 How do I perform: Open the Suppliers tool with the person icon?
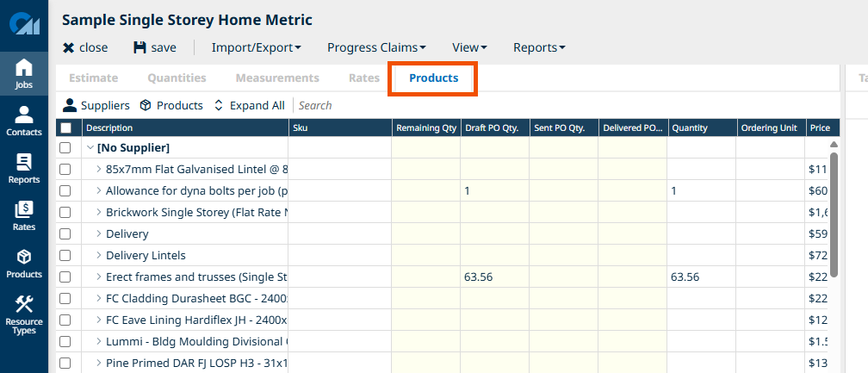96,105
